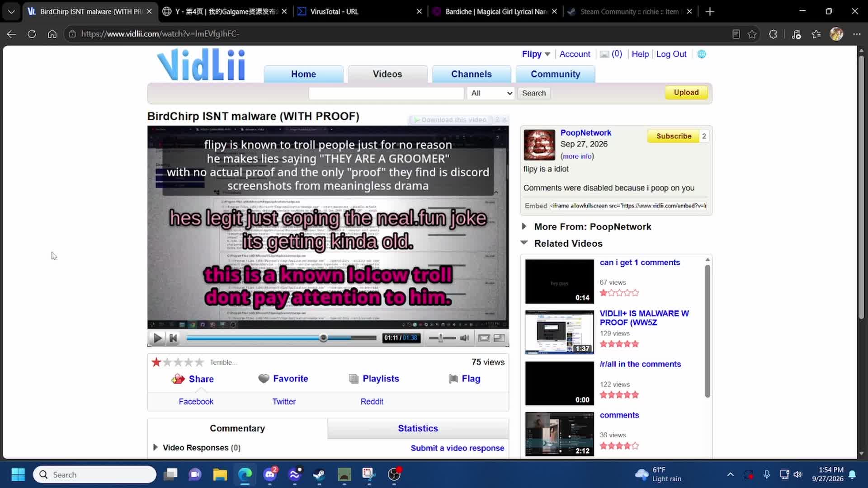Switch the player to wide view mode
This screenshot has width=868, height=488.
click(484, 338)
